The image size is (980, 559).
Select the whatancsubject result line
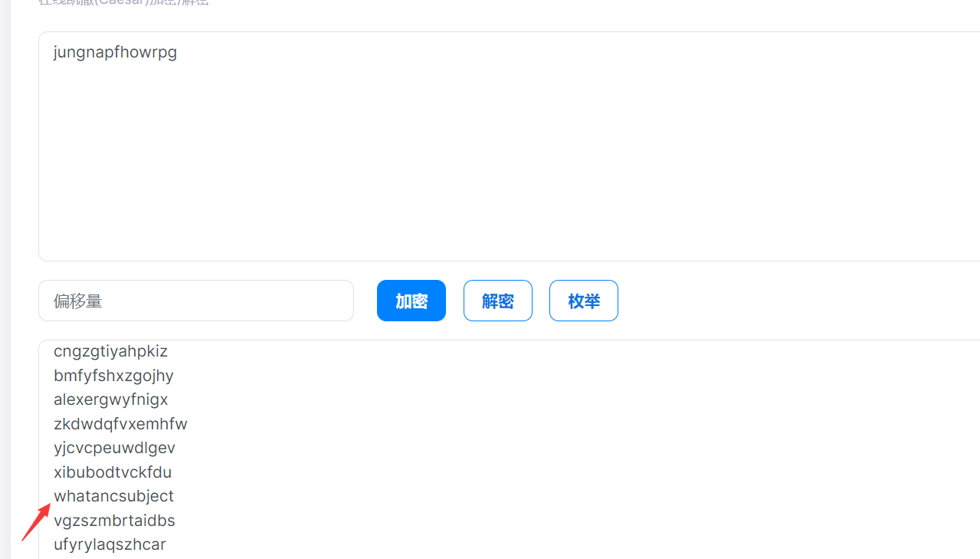click(113, 496)
